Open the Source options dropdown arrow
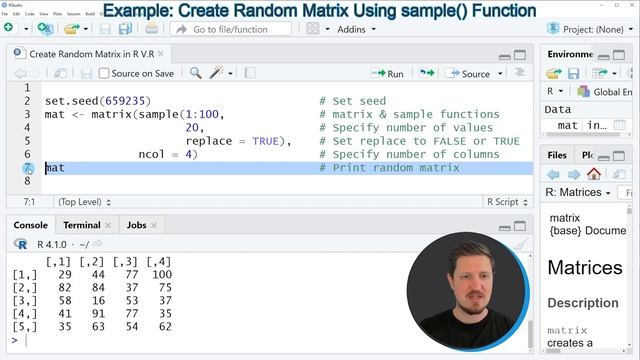The image size is (640, 360). [500, 74]
